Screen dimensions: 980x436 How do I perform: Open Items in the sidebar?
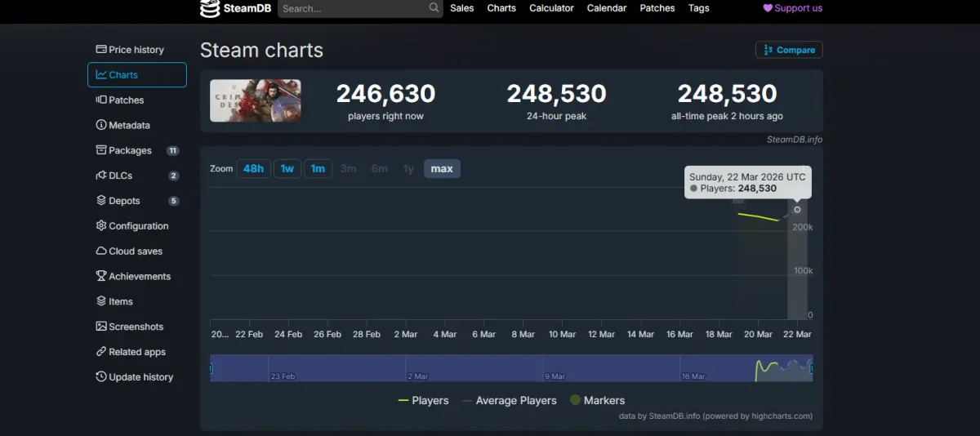coord(137,302)
